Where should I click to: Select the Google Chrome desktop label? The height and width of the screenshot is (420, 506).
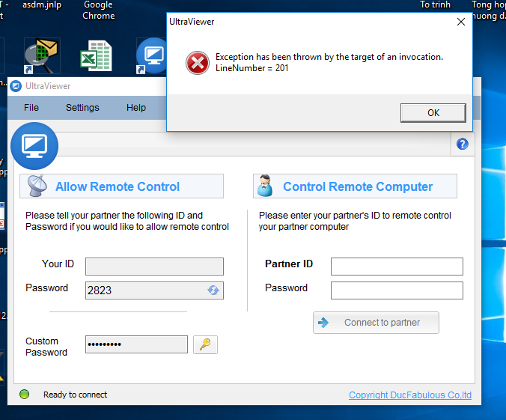point(98,10)
